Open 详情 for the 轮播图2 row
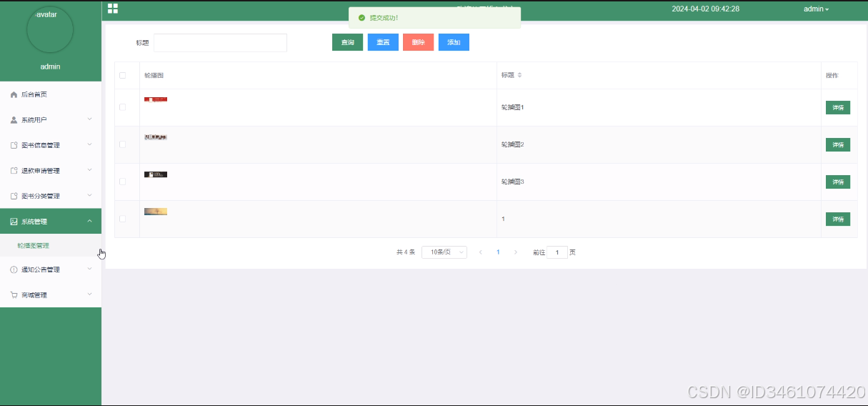The height and width of the screenshot is (406, 868). pyautogui.click(x=838, y=144)
